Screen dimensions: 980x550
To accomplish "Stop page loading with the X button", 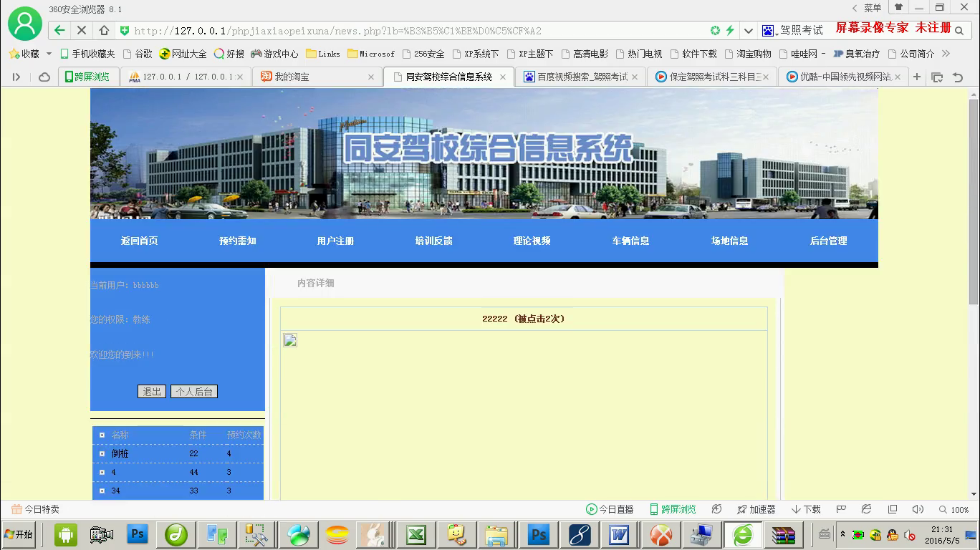I will pos(82,30).
